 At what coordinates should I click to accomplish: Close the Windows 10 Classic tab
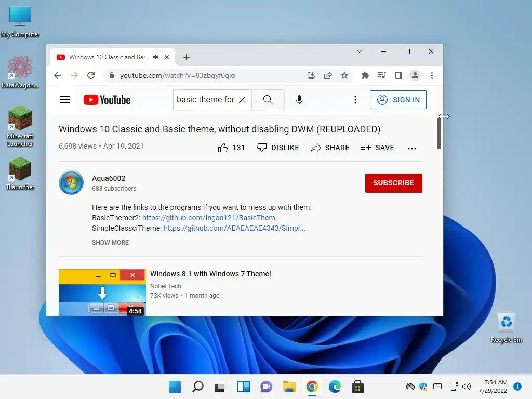pyautogui.click(x=167, y=57)
